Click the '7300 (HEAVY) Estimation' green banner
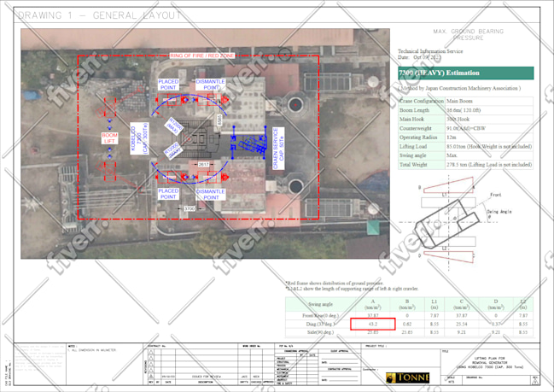Screen dimensions: 554x392 [466, 73]
